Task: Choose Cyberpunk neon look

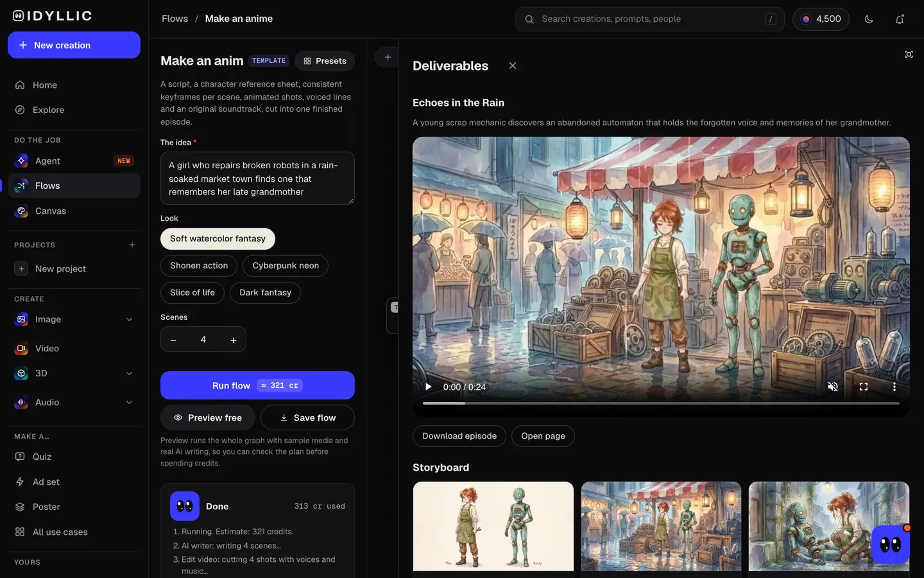Action: (x=286, y=265)
